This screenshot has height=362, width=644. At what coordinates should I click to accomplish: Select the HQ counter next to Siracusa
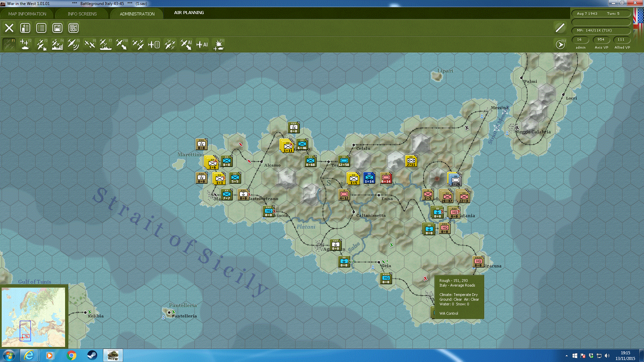[x=478, y=262]
